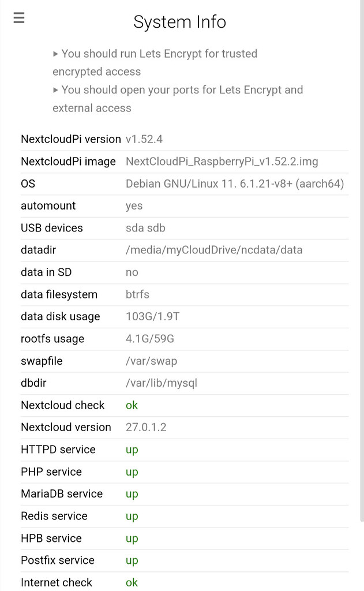This screenshot has width=364, height=591.
Task: Expand the Lets Encrypt trusted access warning
Action: 156,53
